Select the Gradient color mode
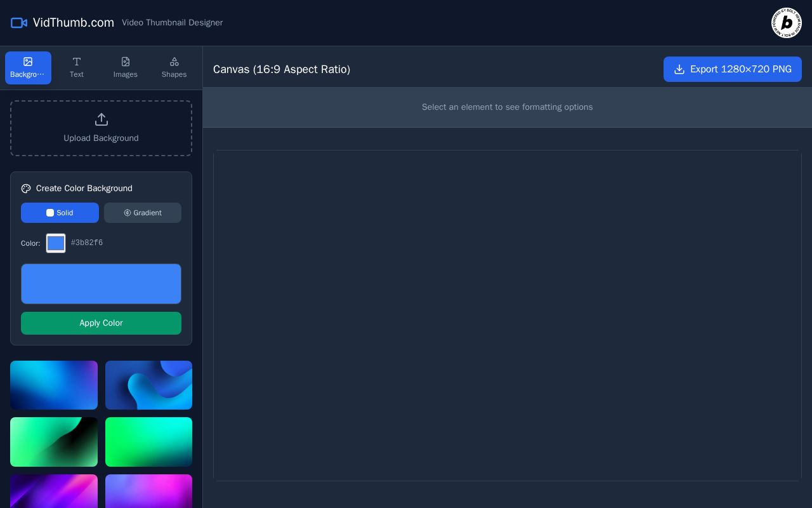Screen dimensions: 812x508 (143, 213)
